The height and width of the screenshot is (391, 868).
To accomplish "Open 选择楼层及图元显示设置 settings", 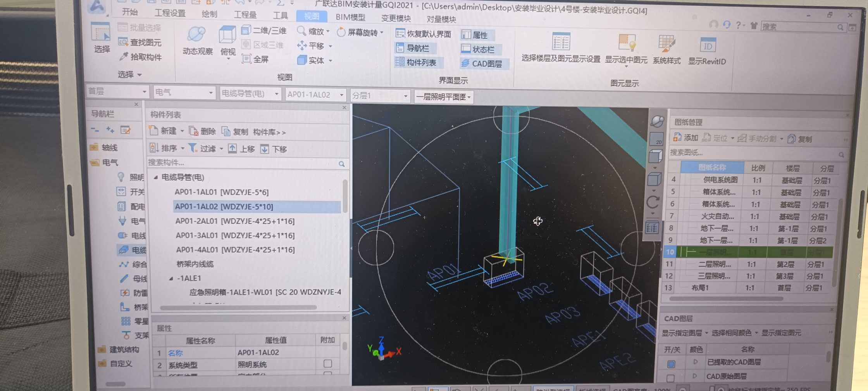I will (x=561, y=47).
